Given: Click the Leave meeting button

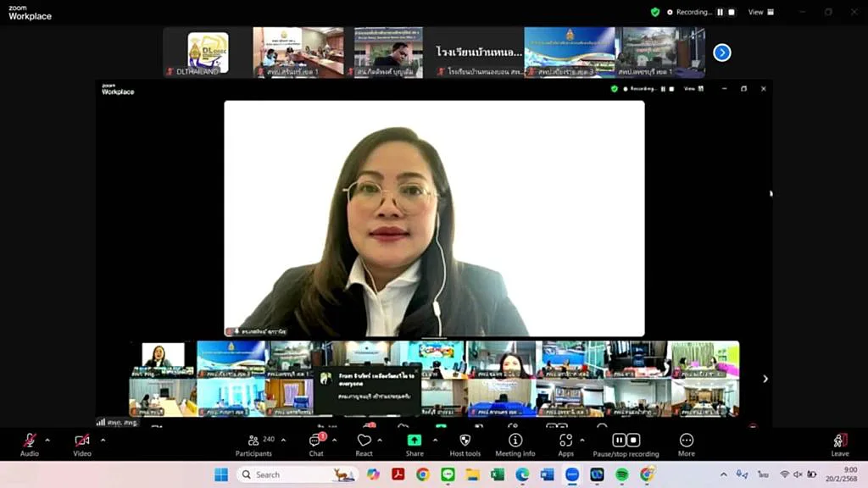Looking at the screenshot, I should pyautogui.click(x=840, y=445).
